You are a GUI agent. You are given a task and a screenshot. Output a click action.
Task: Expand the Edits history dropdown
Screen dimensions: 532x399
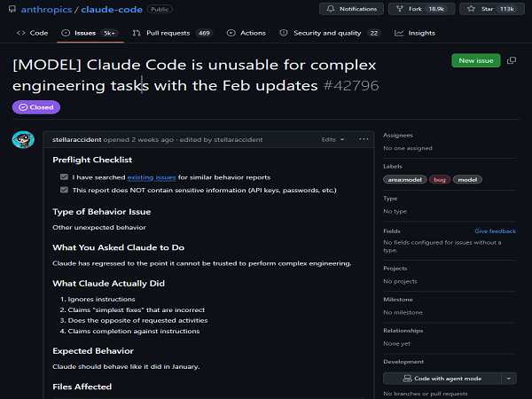point(332,139)
